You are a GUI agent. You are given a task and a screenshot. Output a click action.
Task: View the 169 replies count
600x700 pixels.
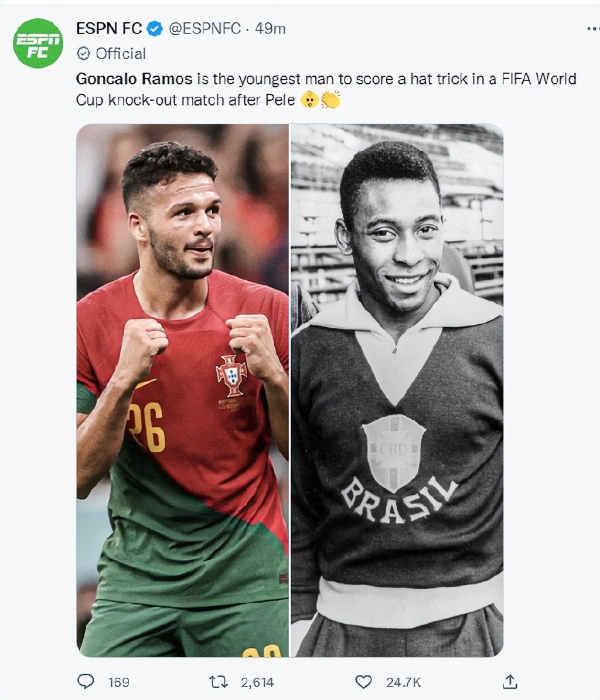[x=119, y=682]
